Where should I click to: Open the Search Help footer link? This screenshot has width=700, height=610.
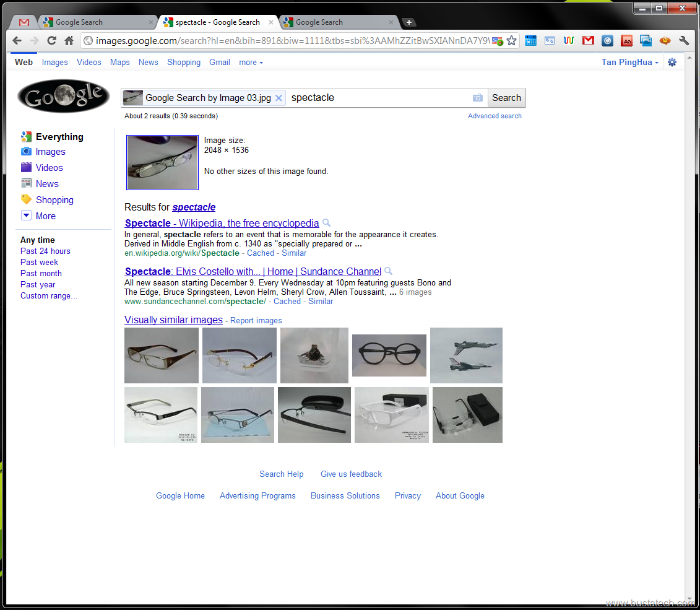pyautogui.click(x=281, y=474)
